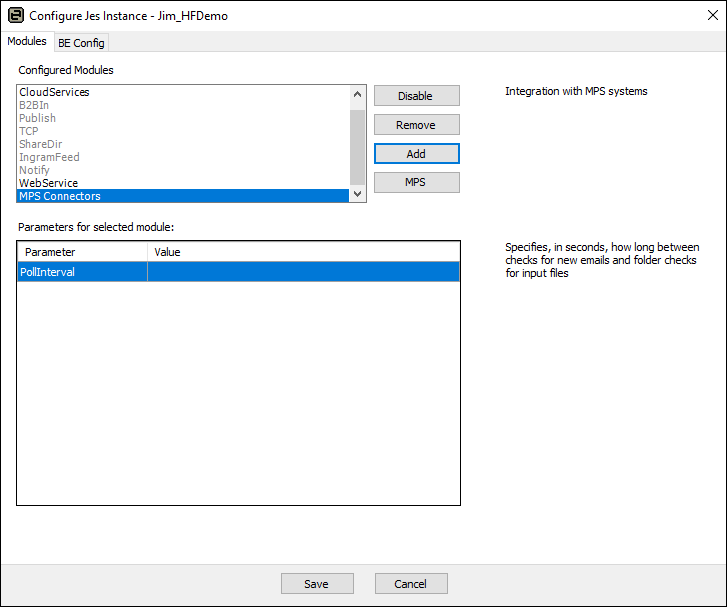
Task: Click the module list scroll up arrow
Action: click(357, 94)
